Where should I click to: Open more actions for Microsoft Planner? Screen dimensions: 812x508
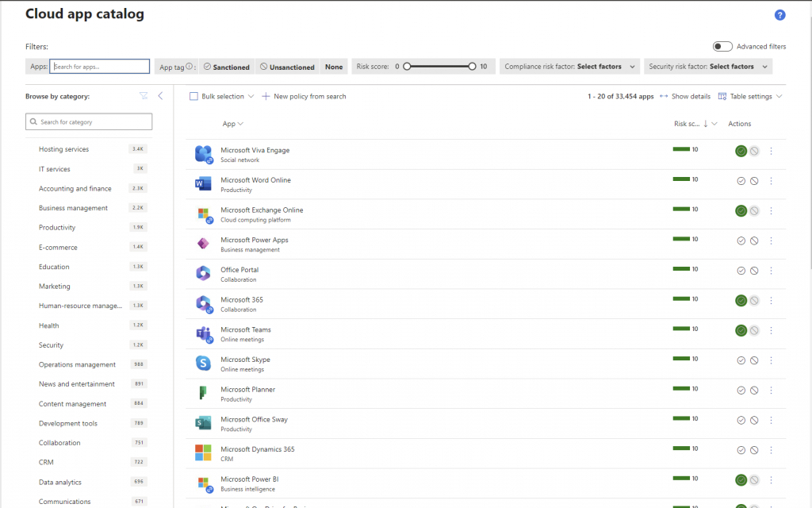click(x=771, y=391)
